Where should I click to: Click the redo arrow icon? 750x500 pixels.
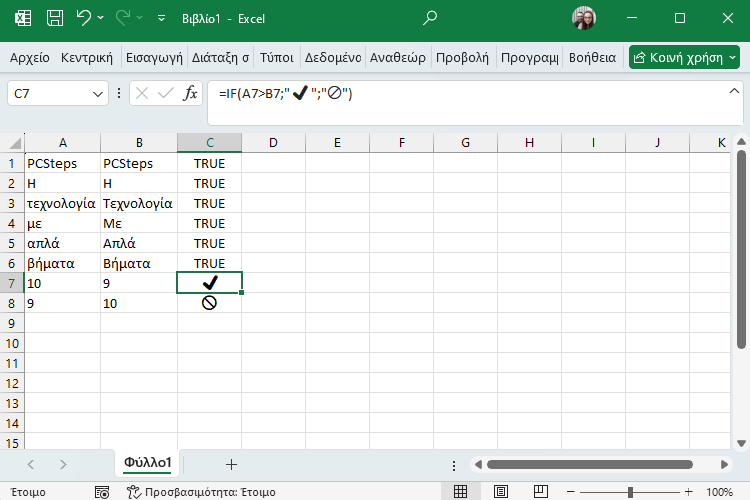tap(123, 18)
